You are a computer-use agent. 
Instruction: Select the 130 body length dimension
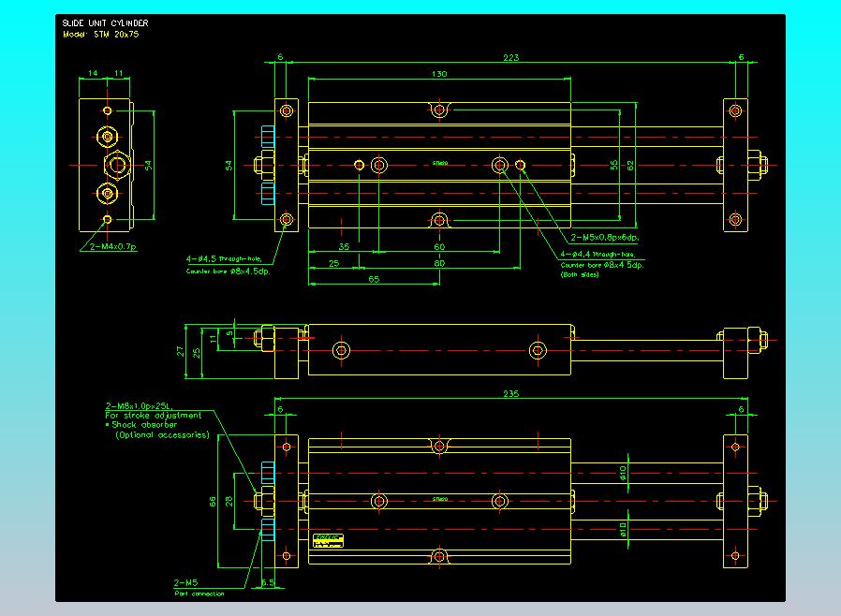coord(438,74)
